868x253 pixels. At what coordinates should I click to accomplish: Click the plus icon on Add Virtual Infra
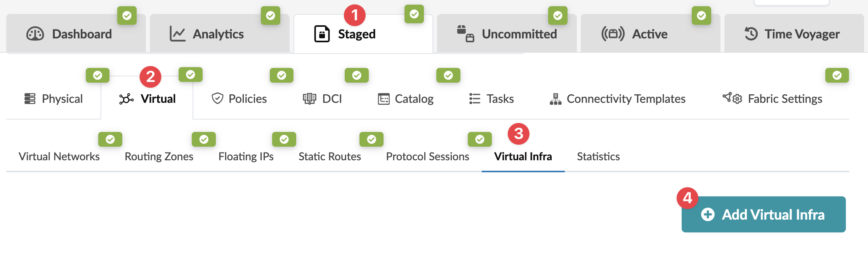tap(708, 215)
